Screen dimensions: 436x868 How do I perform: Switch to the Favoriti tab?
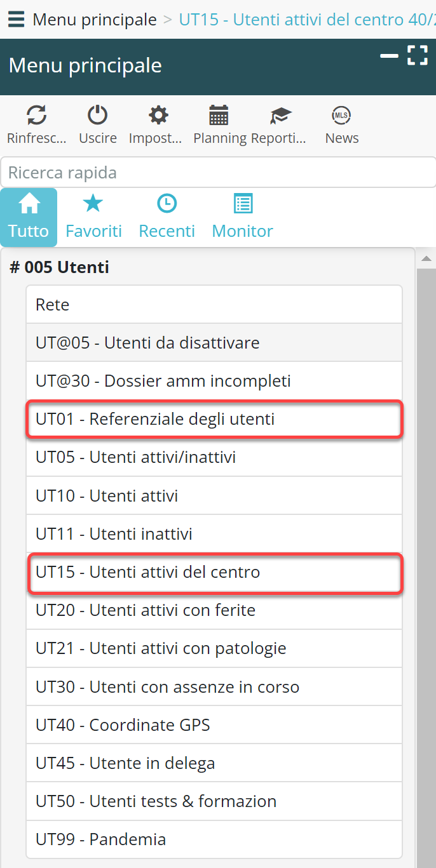(x=93, y=217)
